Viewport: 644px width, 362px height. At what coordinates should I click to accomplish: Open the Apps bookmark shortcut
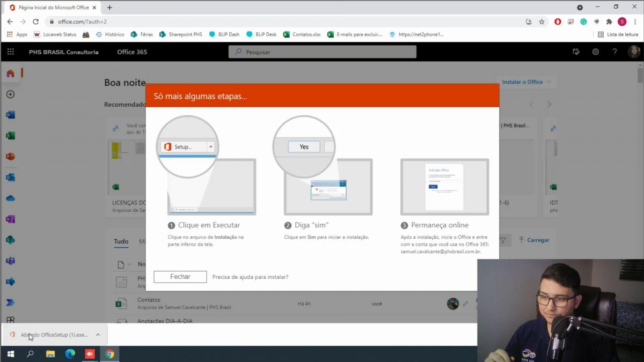[x=17, y=34]
